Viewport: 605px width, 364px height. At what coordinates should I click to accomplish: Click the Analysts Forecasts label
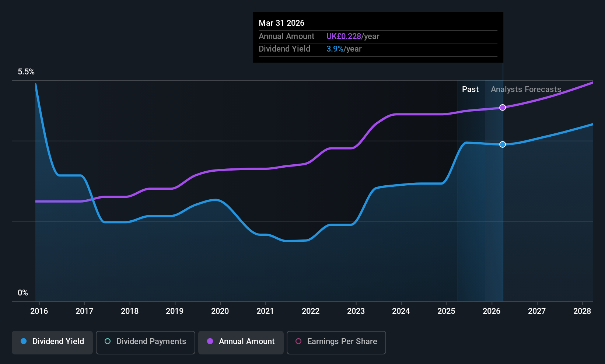[526, 90]
